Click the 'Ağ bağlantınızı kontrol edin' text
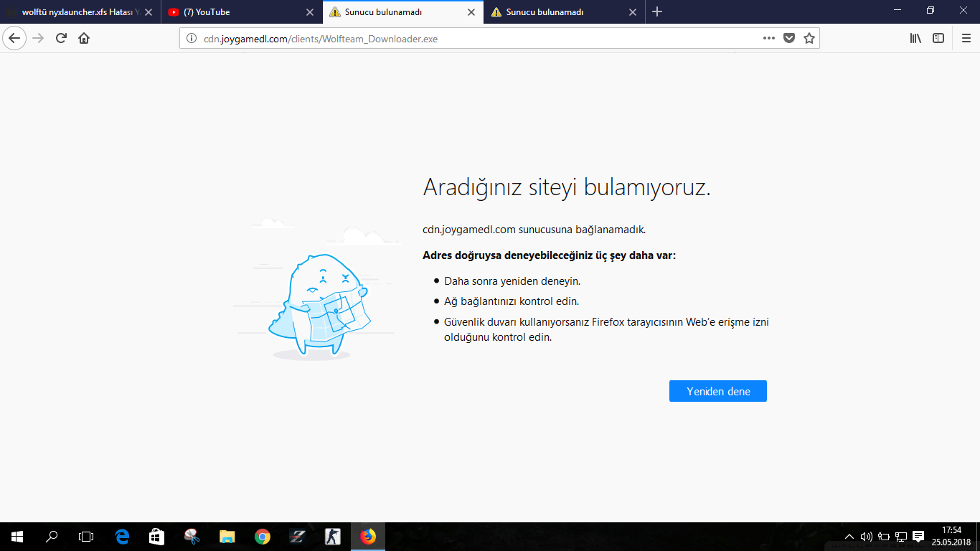 (512, 301)
